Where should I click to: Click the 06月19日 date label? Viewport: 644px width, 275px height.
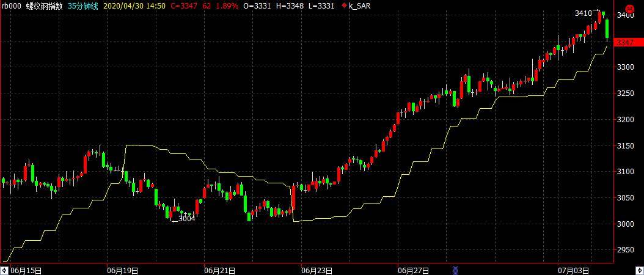pos(122,271)
